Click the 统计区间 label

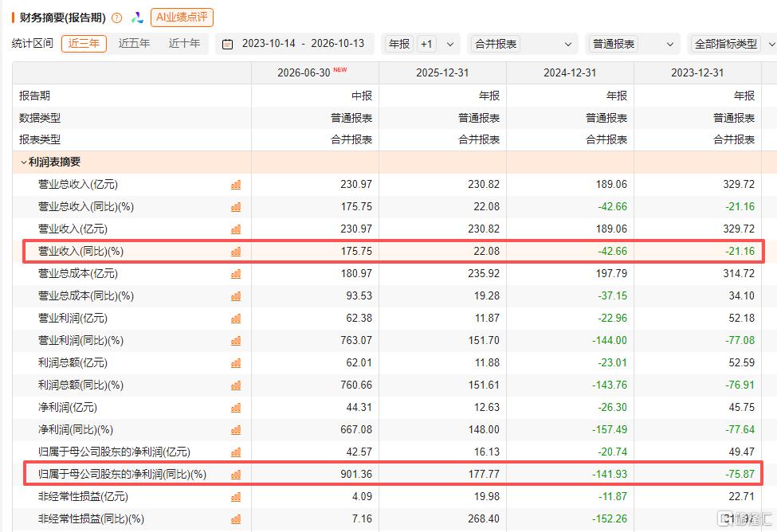(32, 44)
